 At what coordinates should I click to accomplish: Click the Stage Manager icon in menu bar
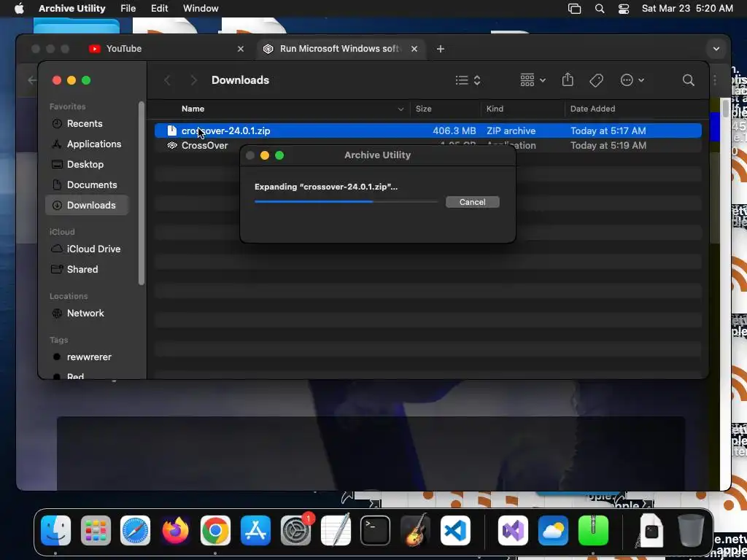[575, 9]
